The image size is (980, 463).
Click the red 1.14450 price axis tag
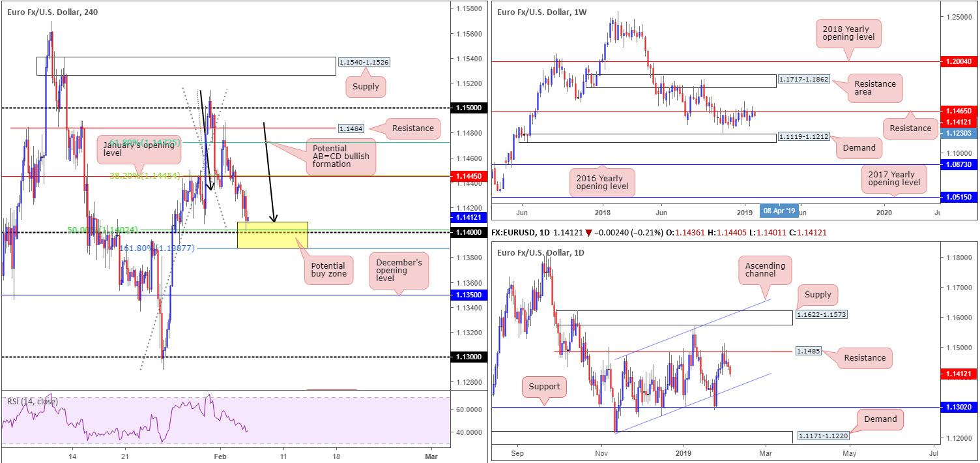click(x=470, y=176)
